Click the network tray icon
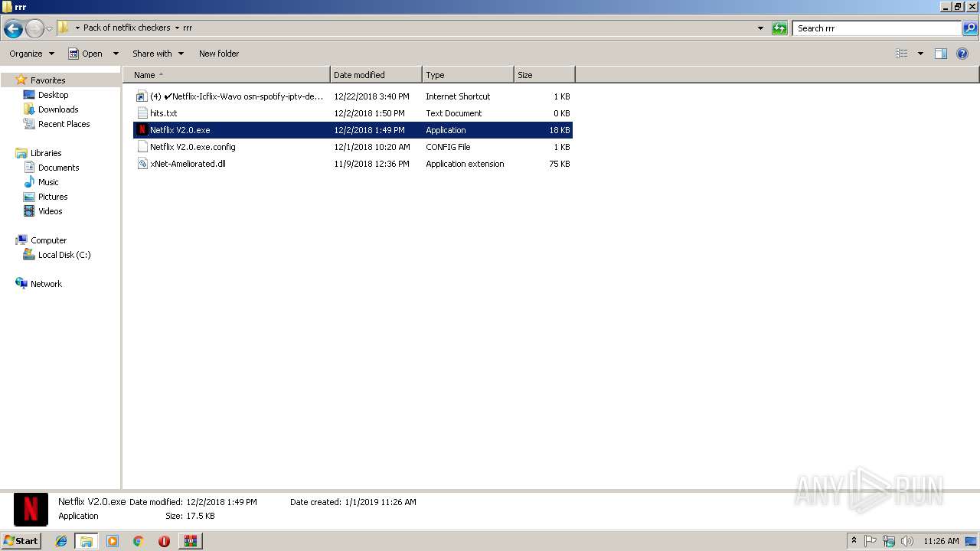The width and height of the screenshot is (980, 551). point(889,541)
